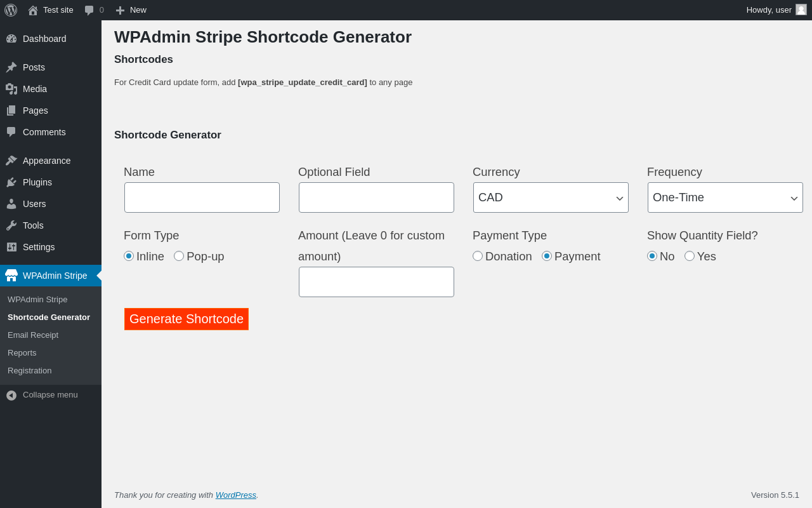
Task: Enable Yes for Show Quantity Field
Action: [x=690, y=256]
